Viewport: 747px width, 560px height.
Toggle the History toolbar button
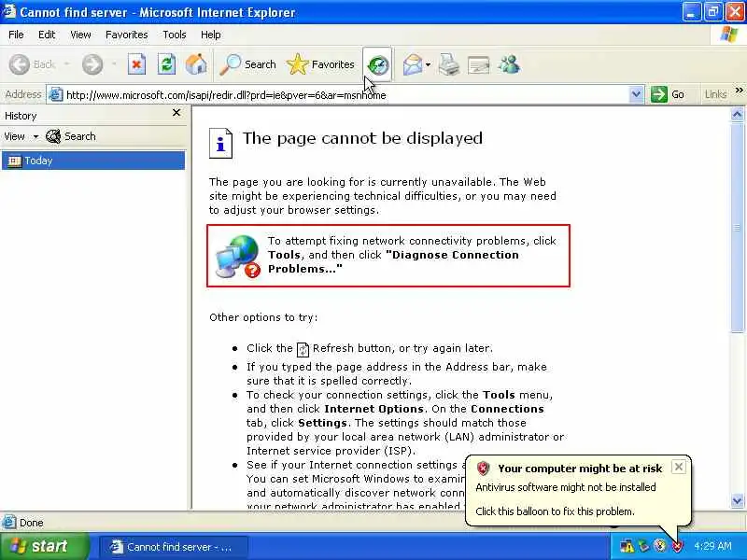[377, 64]
